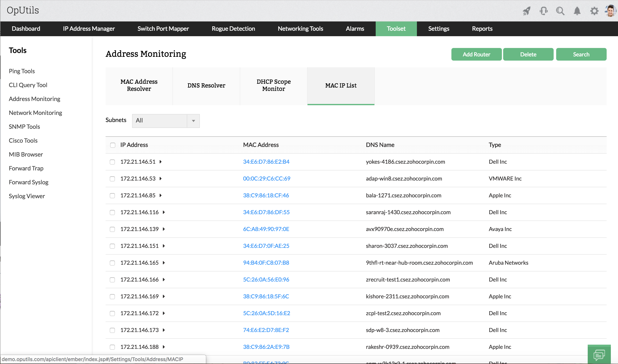Open the bell notifications icon
The height and width of the screenshot is (364, 618).
[x=577, y=11]
